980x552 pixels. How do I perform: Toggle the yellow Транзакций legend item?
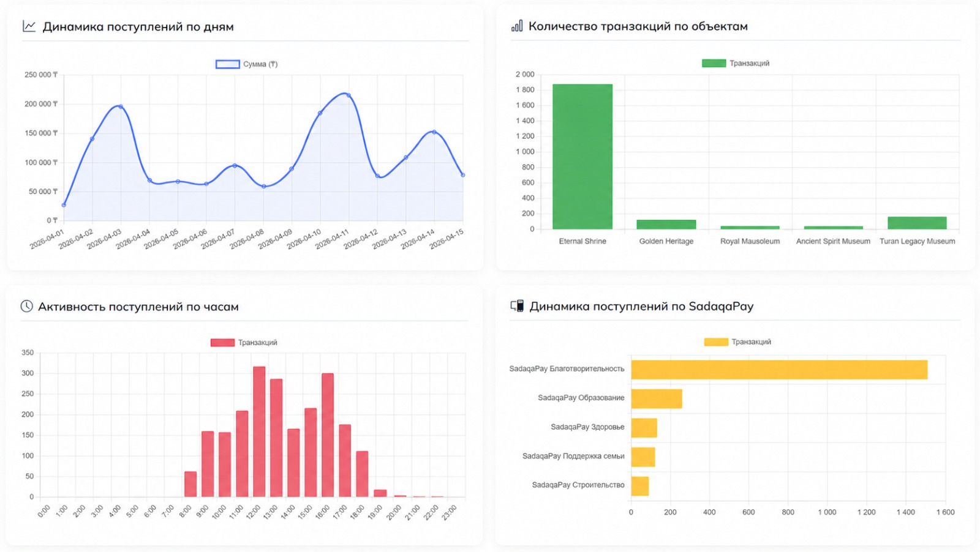737,342
